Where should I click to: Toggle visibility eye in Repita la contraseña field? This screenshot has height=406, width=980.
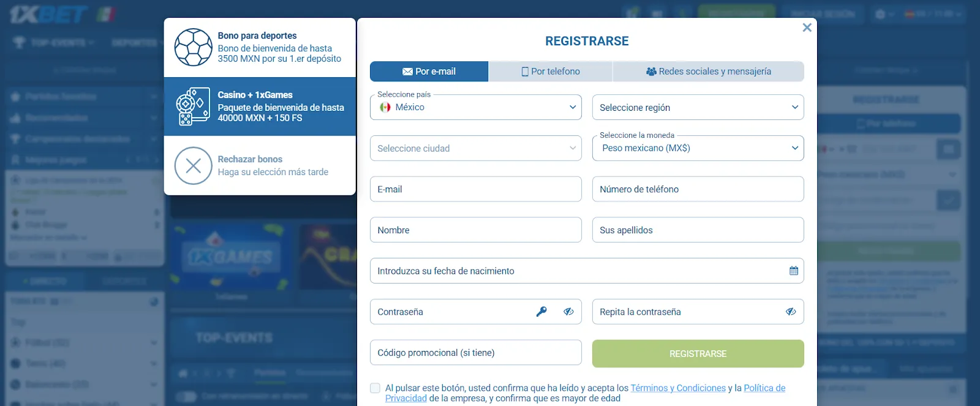coord(791,312)
